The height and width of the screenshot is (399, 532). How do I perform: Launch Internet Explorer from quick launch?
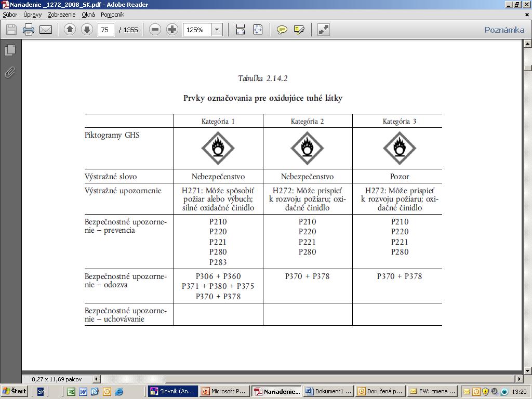(x=119, y=392)
